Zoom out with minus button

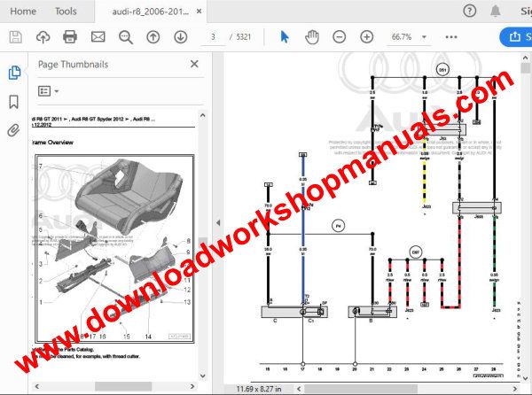pos(340,37)
